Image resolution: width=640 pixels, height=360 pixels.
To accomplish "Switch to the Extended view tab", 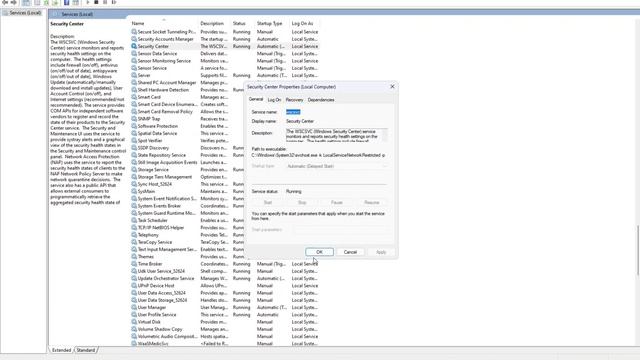I will pyautogui.click(x=62, y=350).
